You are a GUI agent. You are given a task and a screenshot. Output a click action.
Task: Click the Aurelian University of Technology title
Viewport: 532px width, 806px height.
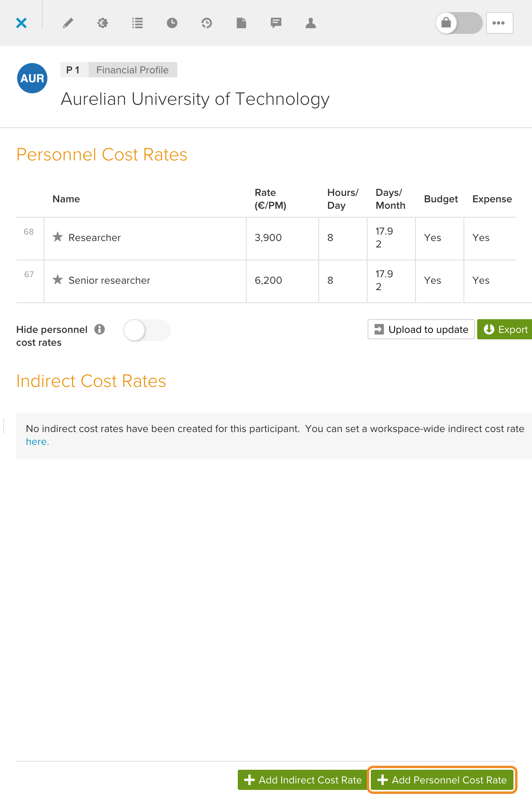coord(195,99)
